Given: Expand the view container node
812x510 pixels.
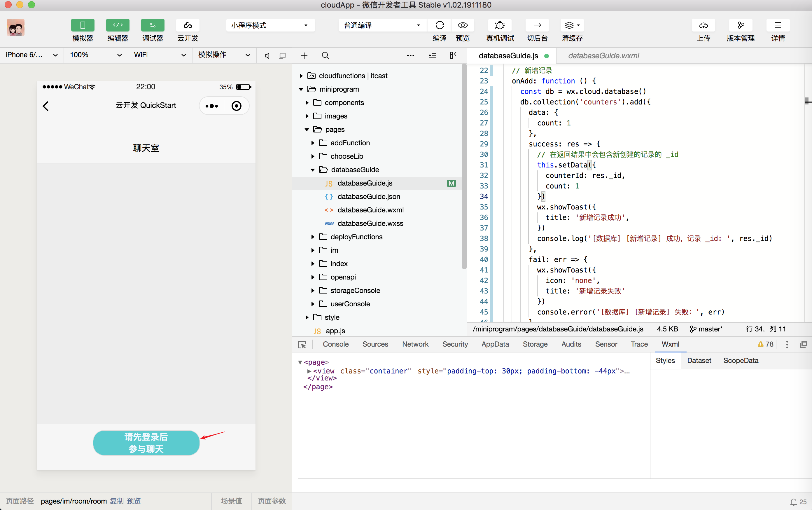Looking at the screenshot, I should coord(309,371).
